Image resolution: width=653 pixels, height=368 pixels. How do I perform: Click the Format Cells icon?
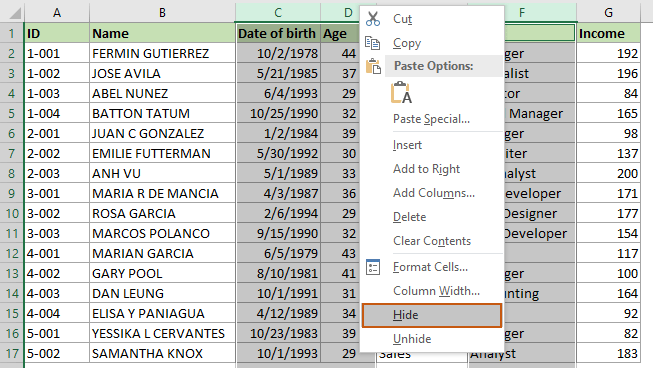point(373,267)
